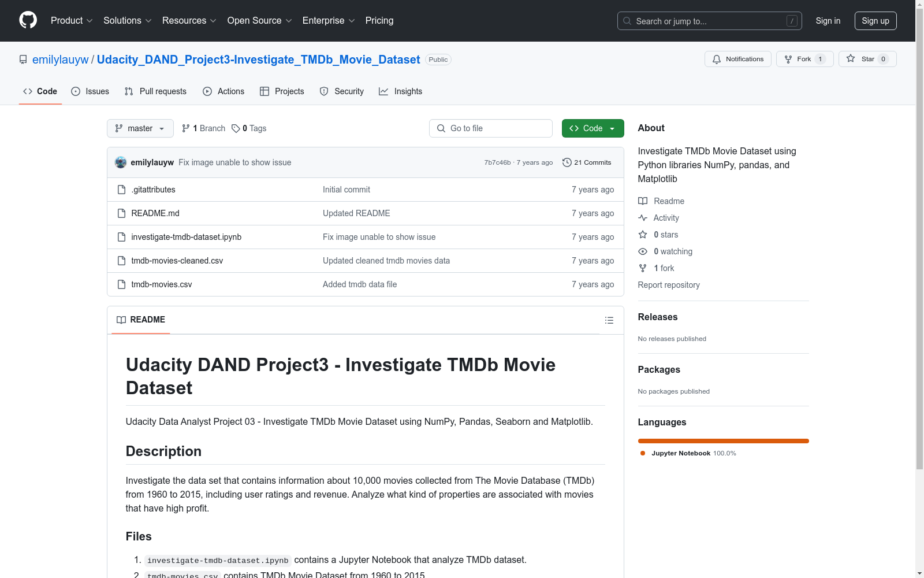Click the file icon next to README.md
Image resolution: width=924 pixels, height=578 pixels.
[121, 213]
